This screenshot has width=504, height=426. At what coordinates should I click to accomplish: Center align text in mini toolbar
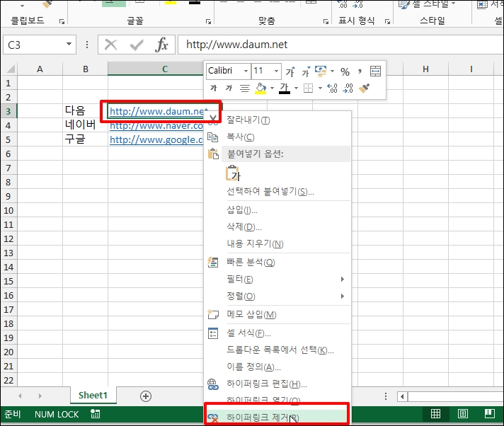tap(245, 88)
